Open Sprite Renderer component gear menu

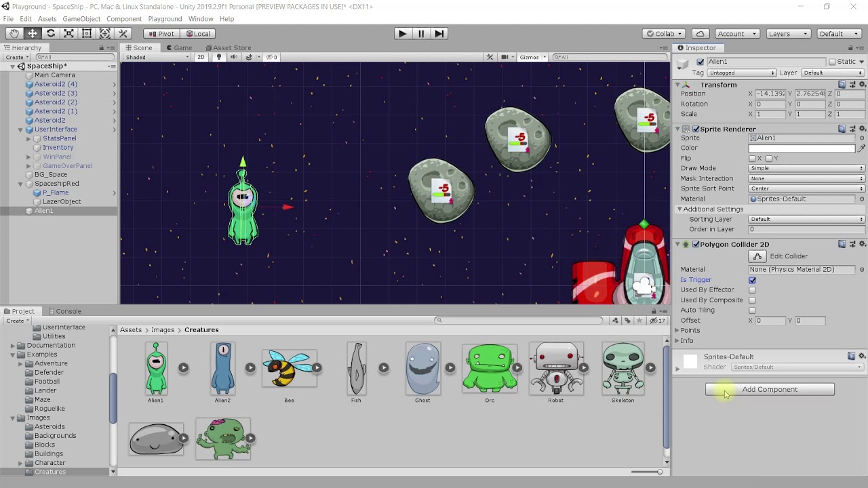click(862, 129)
